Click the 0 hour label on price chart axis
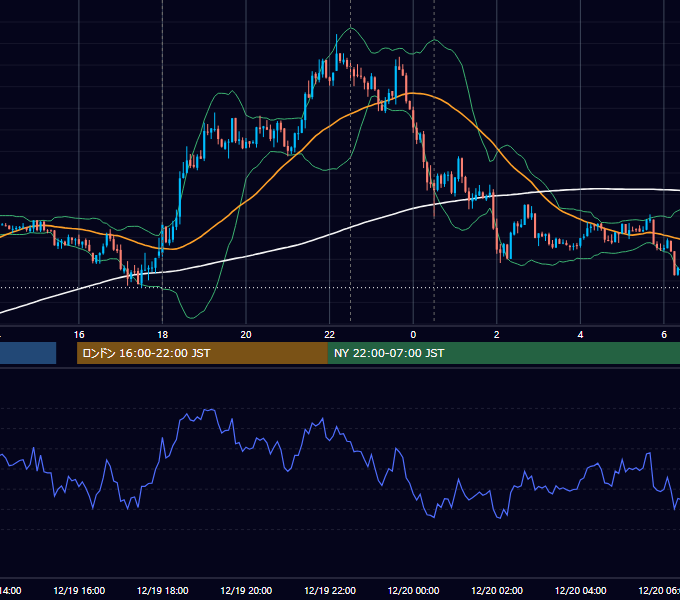680x600 pixels. [x=413, y=335]
